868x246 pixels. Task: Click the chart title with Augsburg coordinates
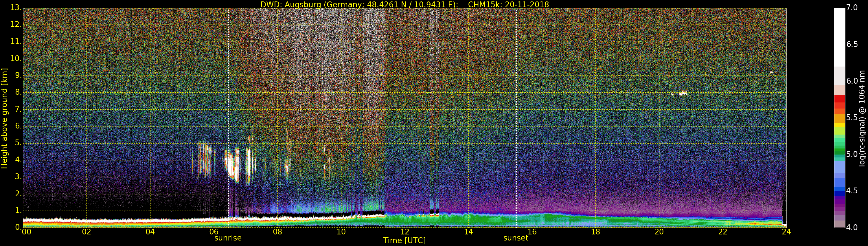tap(404, 4)
